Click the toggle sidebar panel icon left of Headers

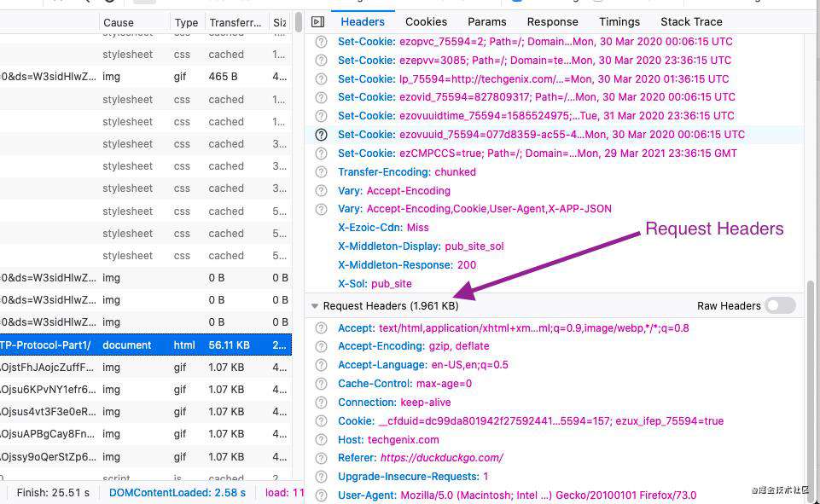(317, 22)
